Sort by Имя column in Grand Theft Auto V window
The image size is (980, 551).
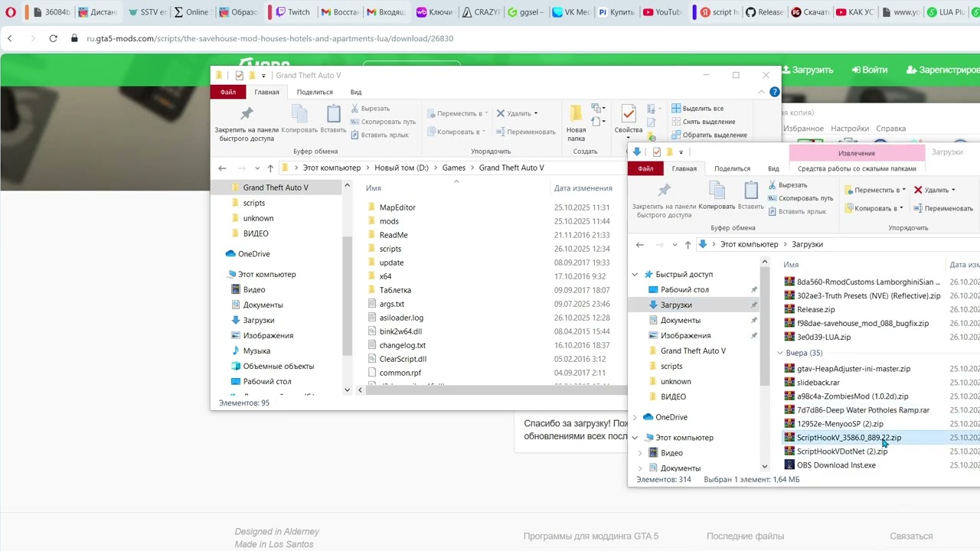[x=373, y=188]
